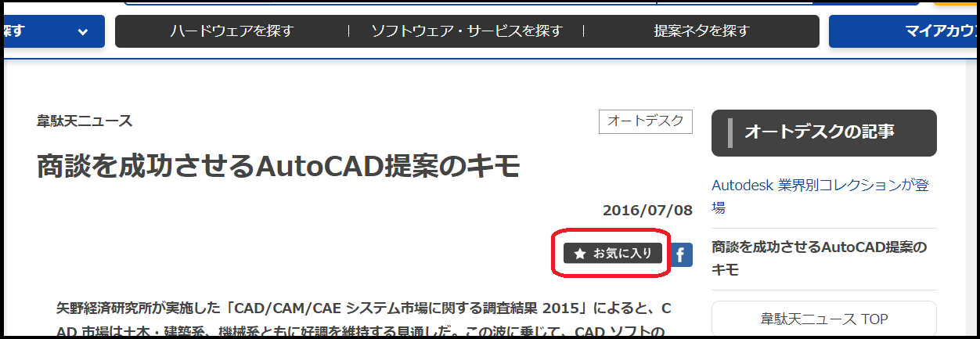Screen dimensions: 980x339
Task: Click the 韋駄天ニュース heading label
Action: coord(85,121)
